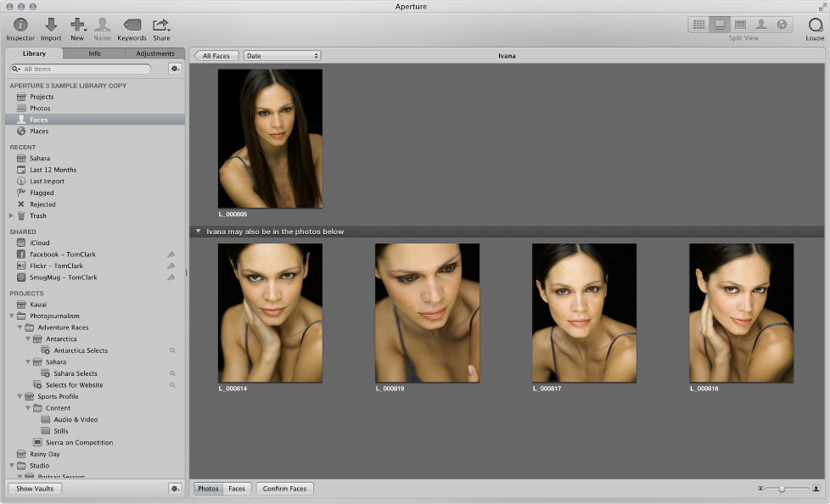Viewport: 830px width, 504px height.
Task: Switch to Faces mode in bottom bar
Action: click(237, 489)
